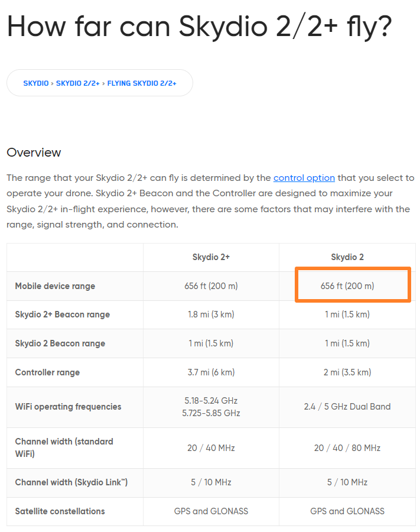This screenshot has height=532, width=420.
Task: Click the '3.7 mi (6 km)' cell
Action: [x=211, y=372]
